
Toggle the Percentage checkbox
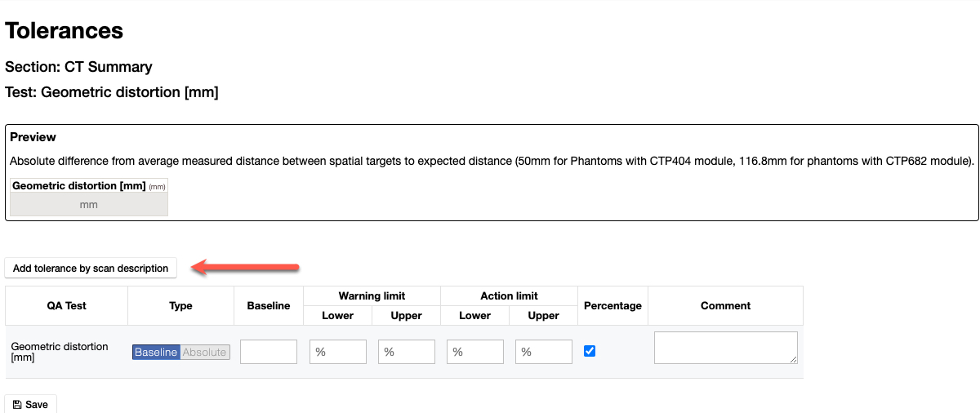pos(590,351)
